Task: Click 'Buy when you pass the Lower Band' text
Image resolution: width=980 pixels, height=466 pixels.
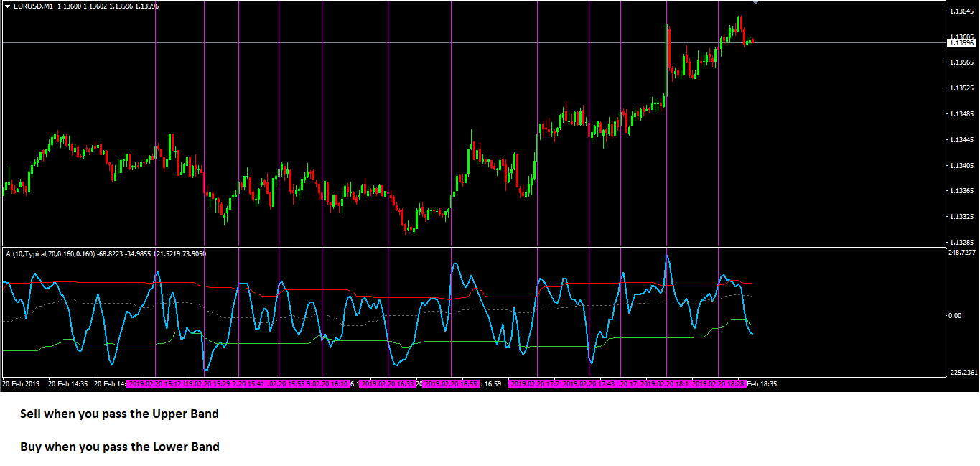Action: click(120, 447)
